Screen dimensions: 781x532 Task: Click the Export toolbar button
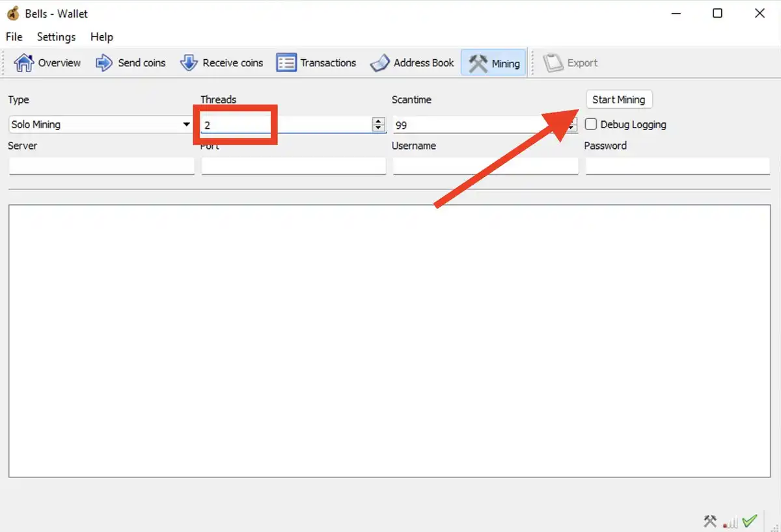pos(571,63)
